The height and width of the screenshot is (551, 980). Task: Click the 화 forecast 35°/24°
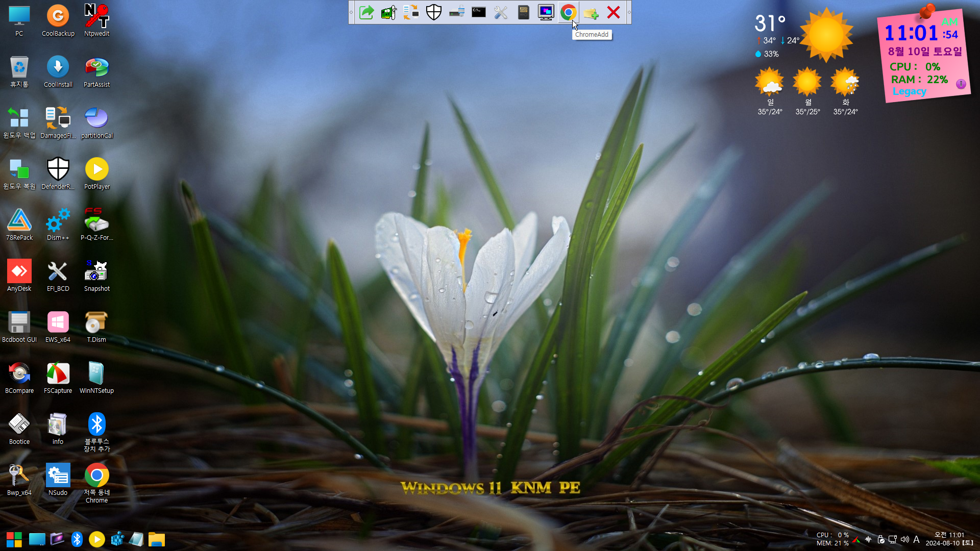tap(845, 92)
